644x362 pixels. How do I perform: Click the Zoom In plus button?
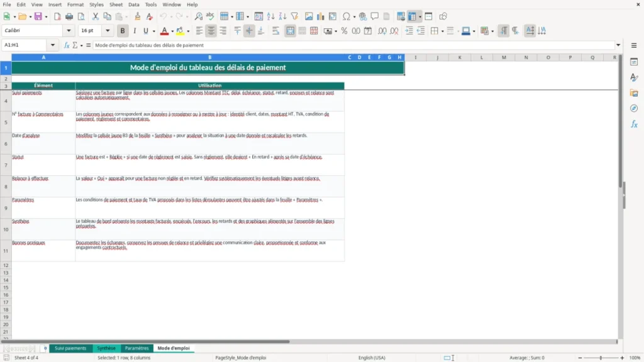click(x=622, y=358)
